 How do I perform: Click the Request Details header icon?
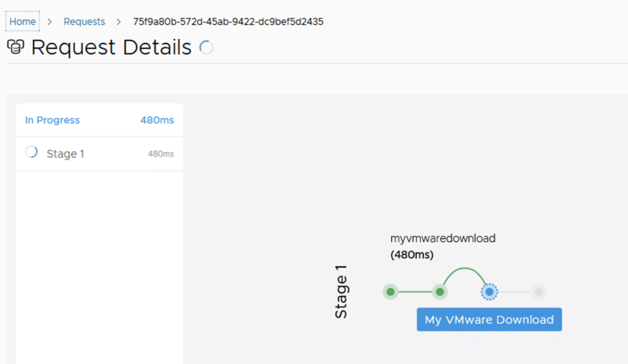click(16, 47)
